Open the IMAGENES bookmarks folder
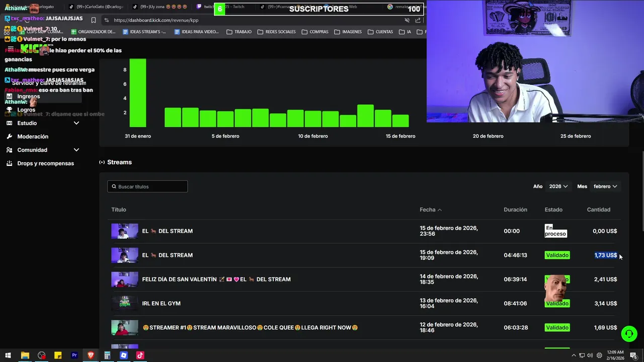The height and width of the screenshot is (362, 644). click(348, 32)
